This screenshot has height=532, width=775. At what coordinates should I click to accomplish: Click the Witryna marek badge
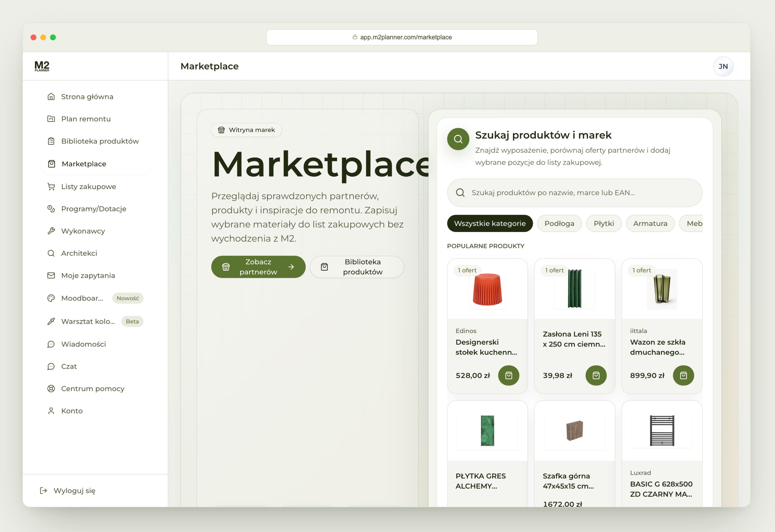(246, 130)
